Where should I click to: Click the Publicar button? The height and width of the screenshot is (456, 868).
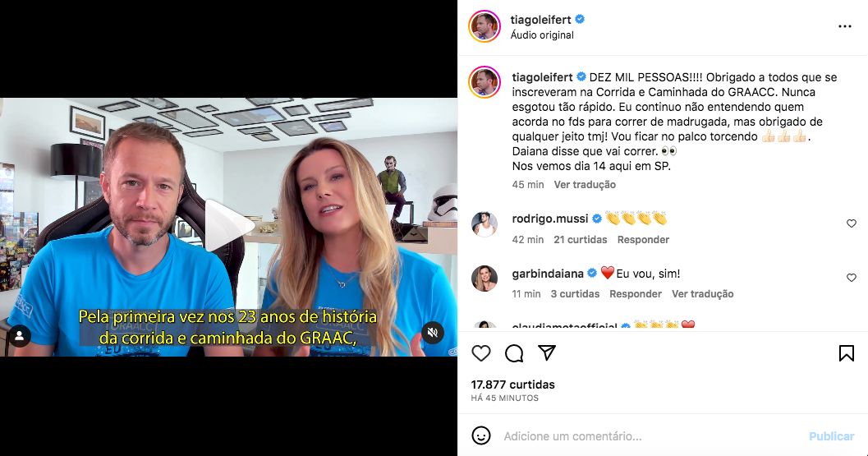(x=832, y=436)
